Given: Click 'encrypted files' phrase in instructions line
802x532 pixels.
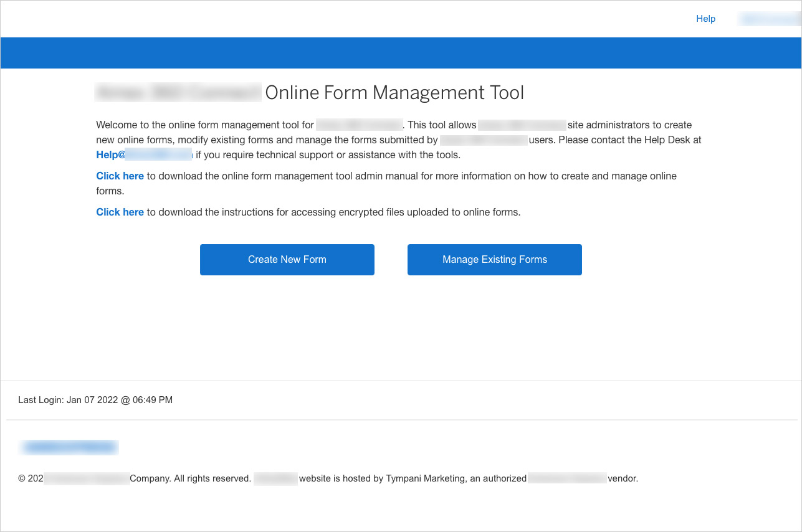Looking at the screenshot, I should [x=368, y=212].
